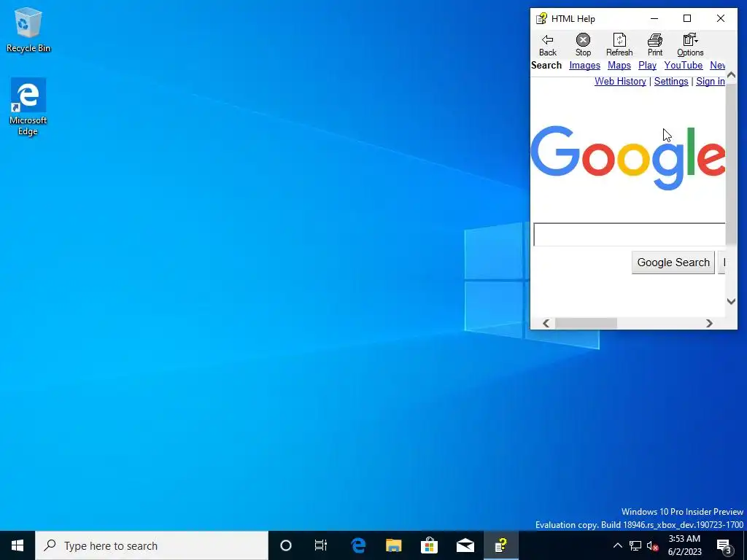Click the Google logo image
The image size is (747, 560).
pos(628,158)
